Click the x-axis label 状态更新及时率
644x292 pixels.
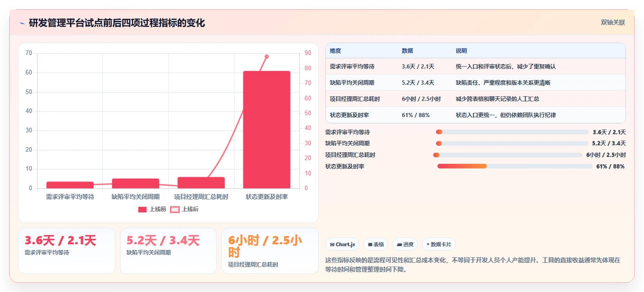tap(267, 197)
